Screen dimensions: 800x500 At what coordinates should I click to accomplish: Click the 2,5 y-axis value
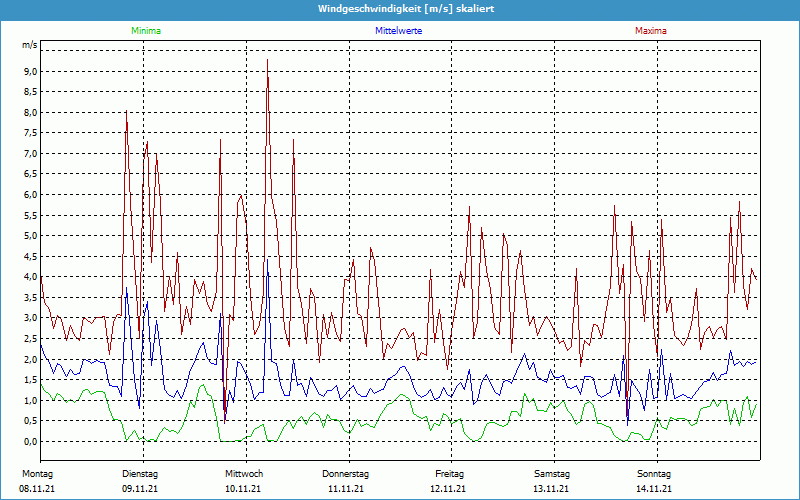pos(31,339)
